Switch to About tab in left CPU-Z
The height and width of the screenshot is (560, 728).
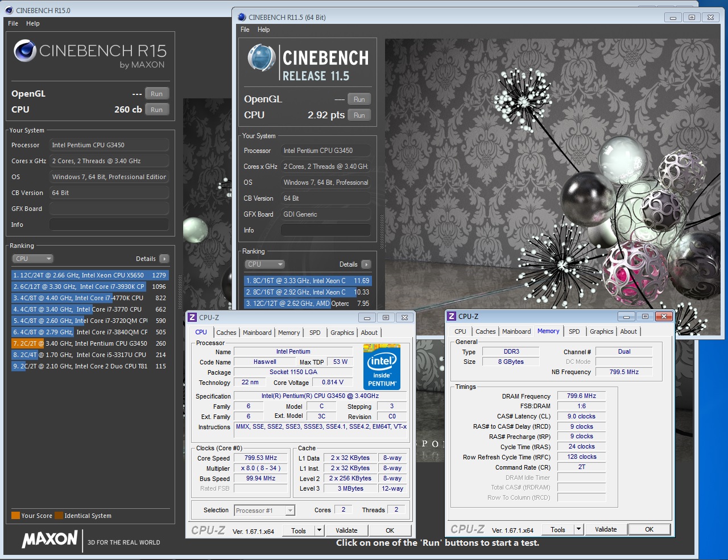369,333
